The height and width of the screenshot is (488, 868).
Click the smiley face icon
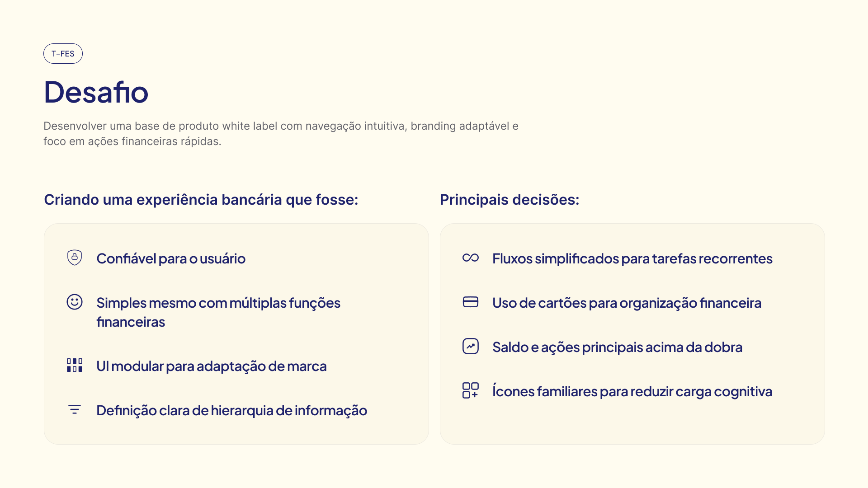tap(75, 302)
